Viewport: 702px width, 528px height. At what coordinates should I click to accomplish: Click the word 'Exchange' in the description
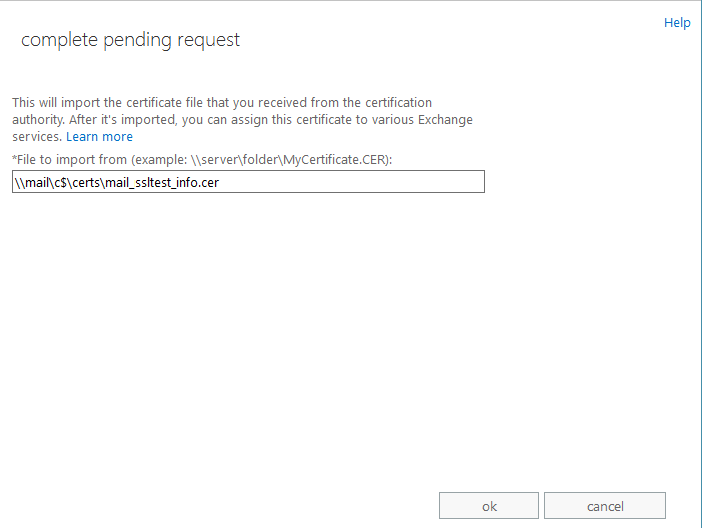445,120
